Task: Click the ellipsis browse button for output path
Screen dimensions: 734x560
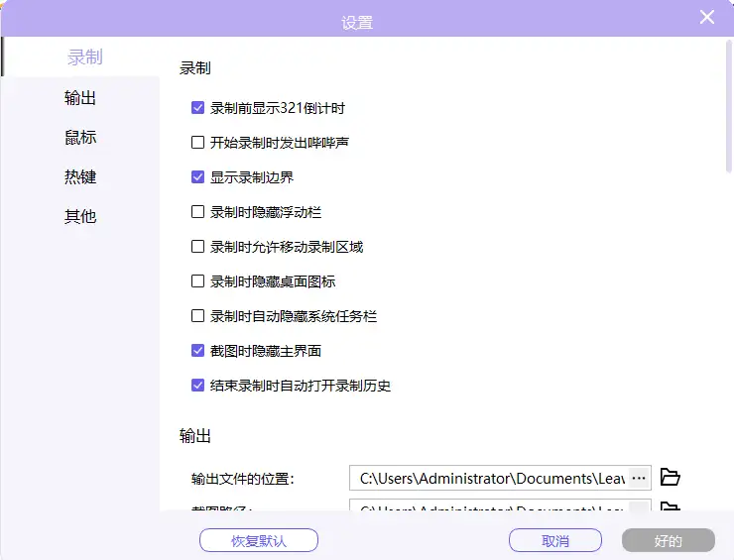Action: coord(639,478)
